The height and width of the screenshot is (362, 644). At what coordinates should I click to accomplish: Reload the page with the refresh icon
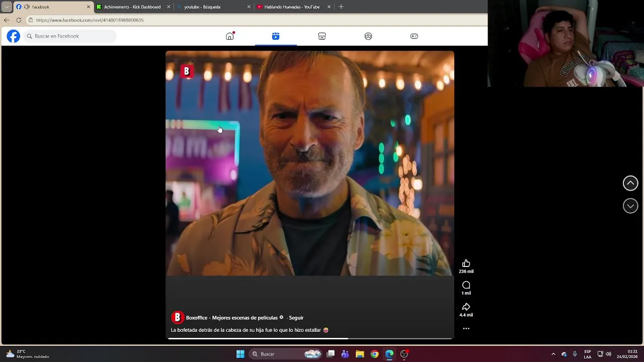coord(19,20)
